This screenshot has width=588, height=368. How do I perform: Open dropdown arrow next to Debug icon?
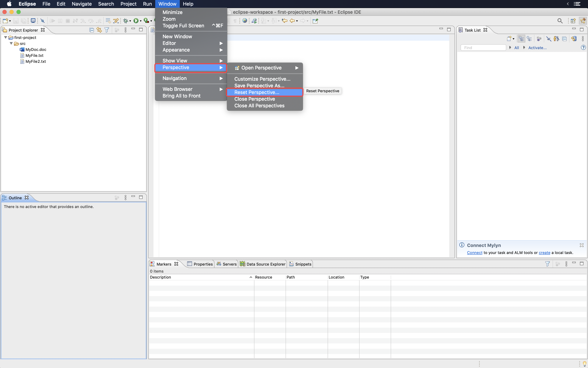tap(130, 21)
